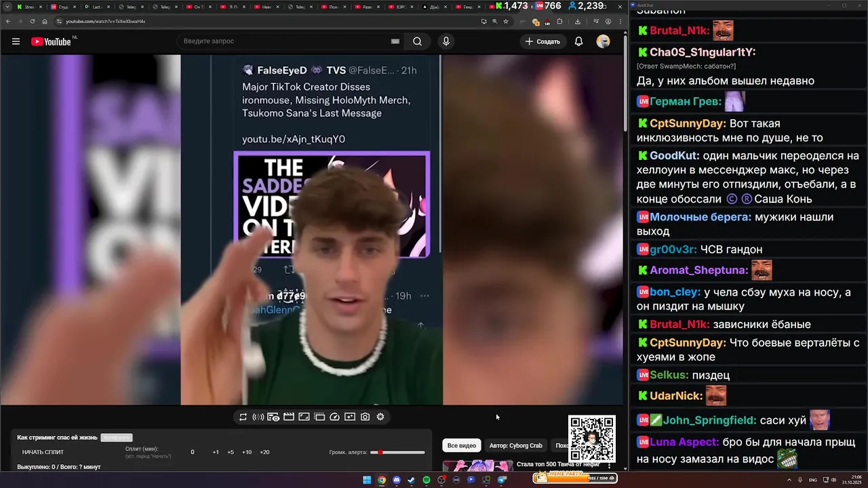Adjust the Громк. алерта volume slider
The width and height of the screenshot is (868, 488).
[397, 452]
